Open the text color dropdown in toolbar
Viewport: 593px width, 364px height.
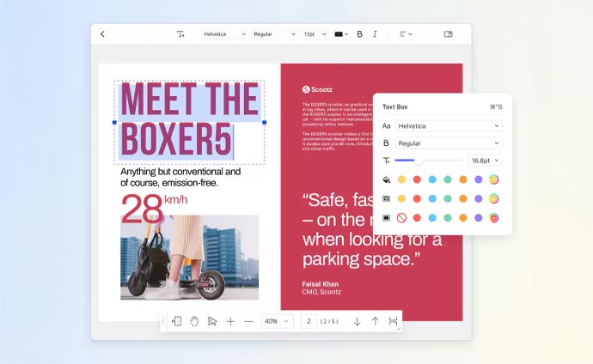(341, 34)
